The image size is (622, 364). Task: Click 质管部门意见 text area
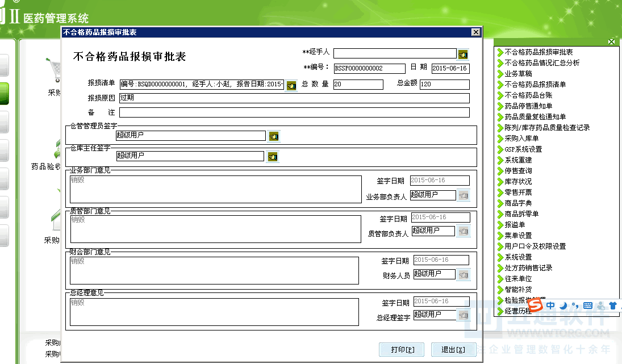[216, 229]
